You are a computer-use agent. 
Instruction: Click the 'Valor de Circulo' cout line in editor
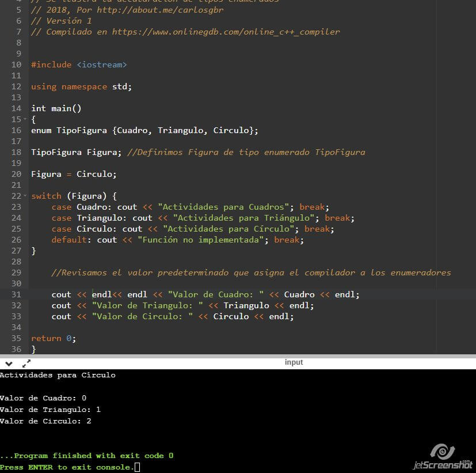click(x=173, y=316)
